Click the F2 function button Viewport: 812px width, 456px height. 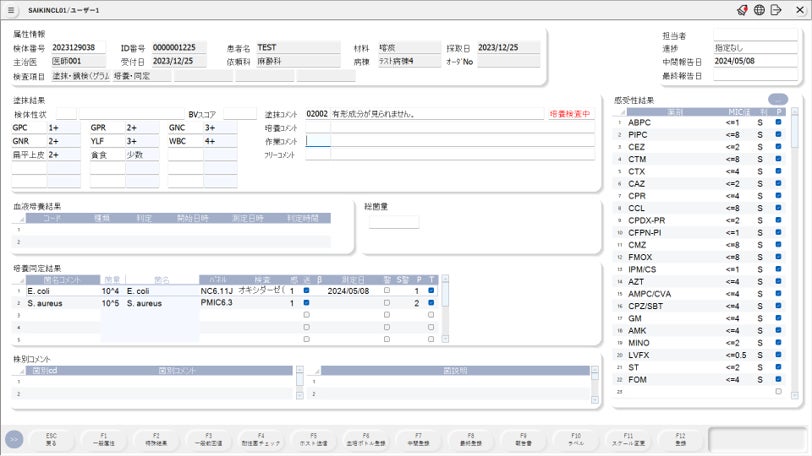click(x=156, y=439)
